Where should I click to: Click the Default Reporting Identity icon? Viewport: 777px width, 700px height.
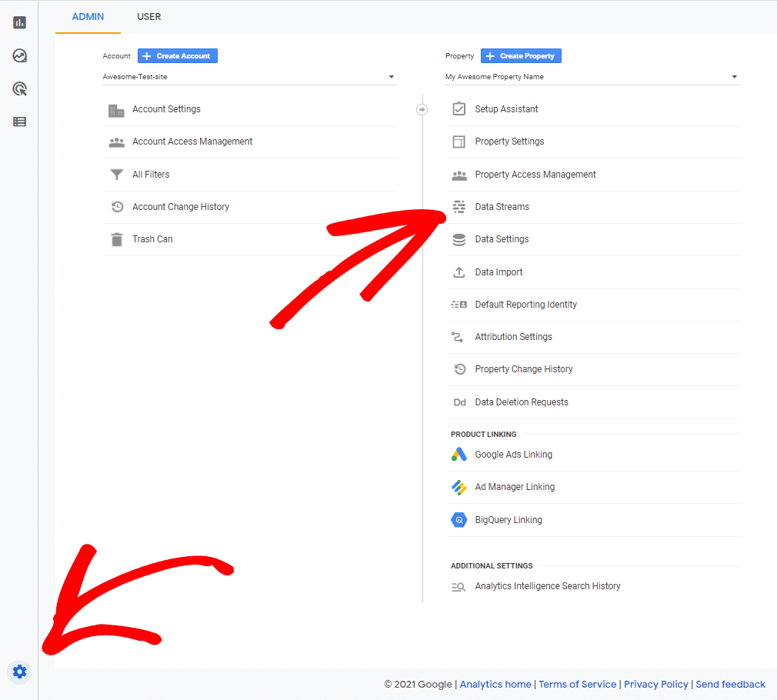tap(459, 304)
